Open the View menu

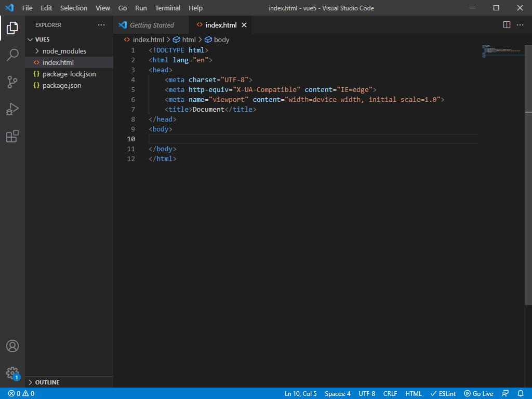(x=103, y=8)
